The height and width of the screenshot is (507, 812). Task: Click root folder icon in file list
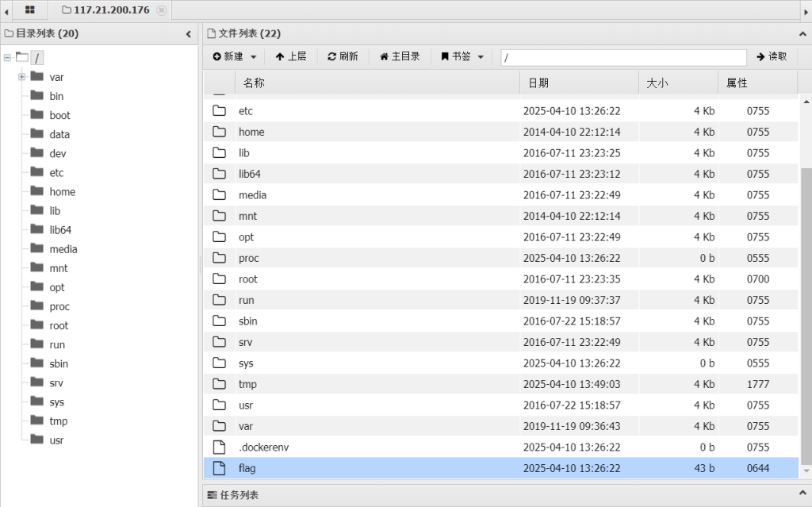[x=220, y=279]
